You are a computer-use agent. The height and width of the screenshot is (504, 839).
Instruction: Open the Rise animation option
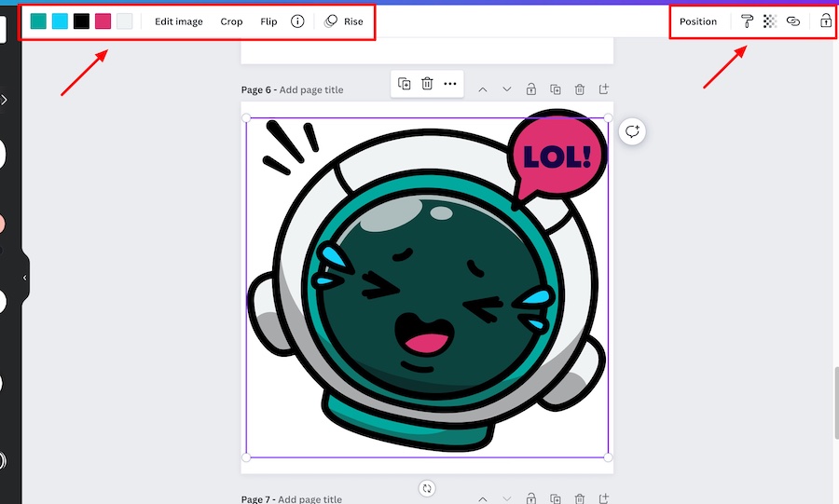[x=344, y=21]
